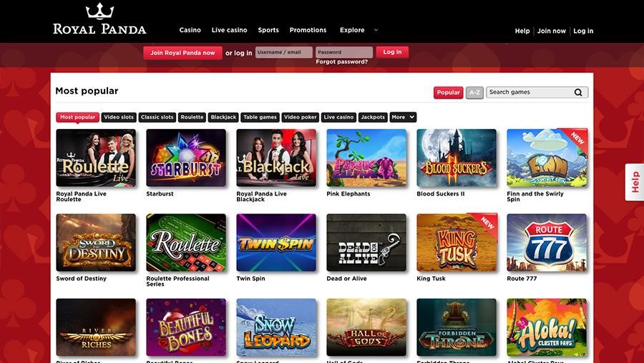Open the Route 777 game tile
The height and width of the screenshot is (363, 644).
[547, 243]
